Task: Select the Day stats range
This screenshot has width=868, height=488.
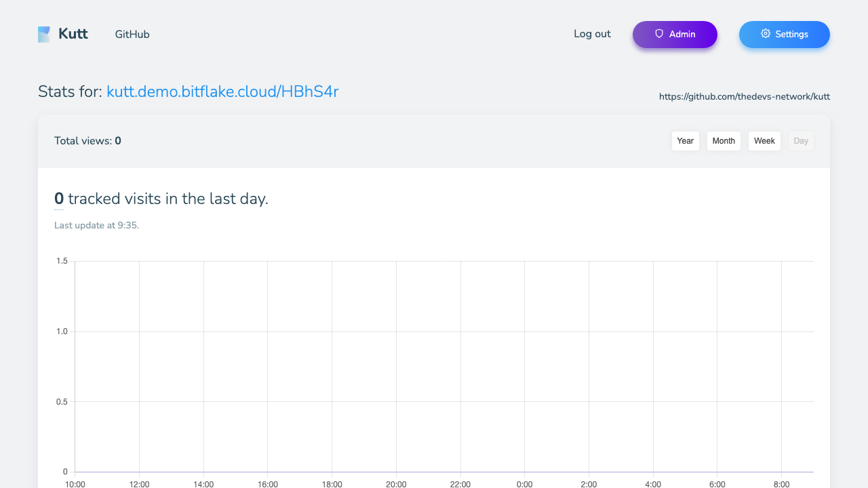Action: coord(801,141)
